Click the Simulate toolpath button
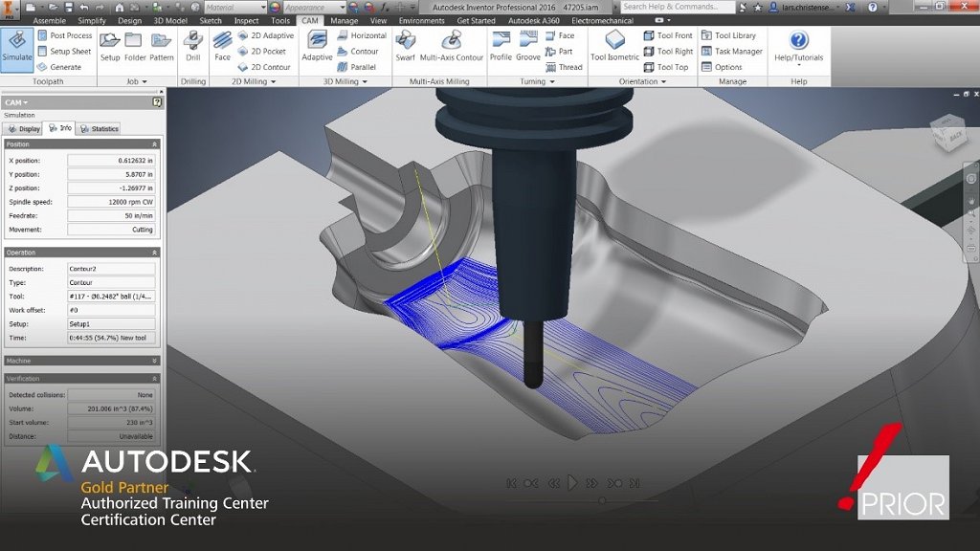Image resolution: width=980 pixels, height=551 pixels. click(17, 47)
